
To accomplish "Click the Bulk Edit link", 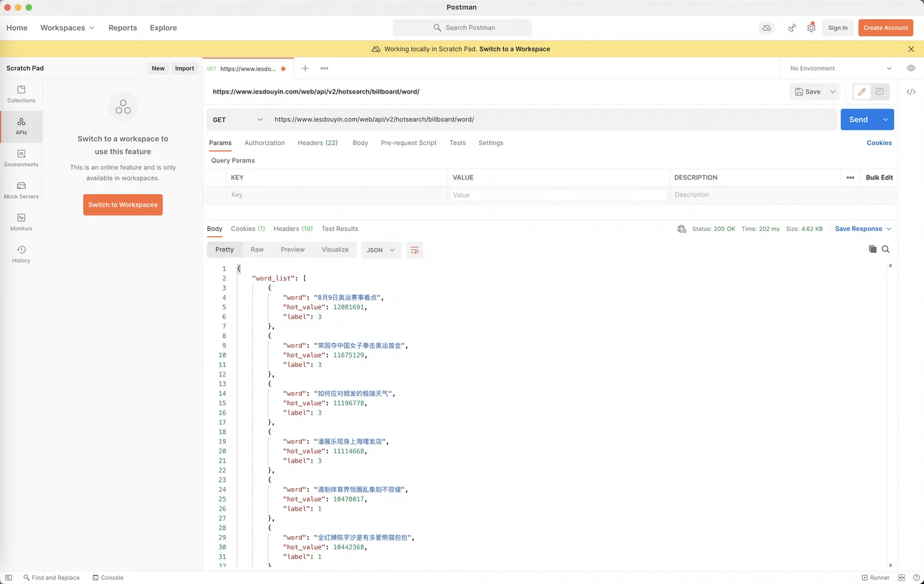I will click(x=879, y=178).
